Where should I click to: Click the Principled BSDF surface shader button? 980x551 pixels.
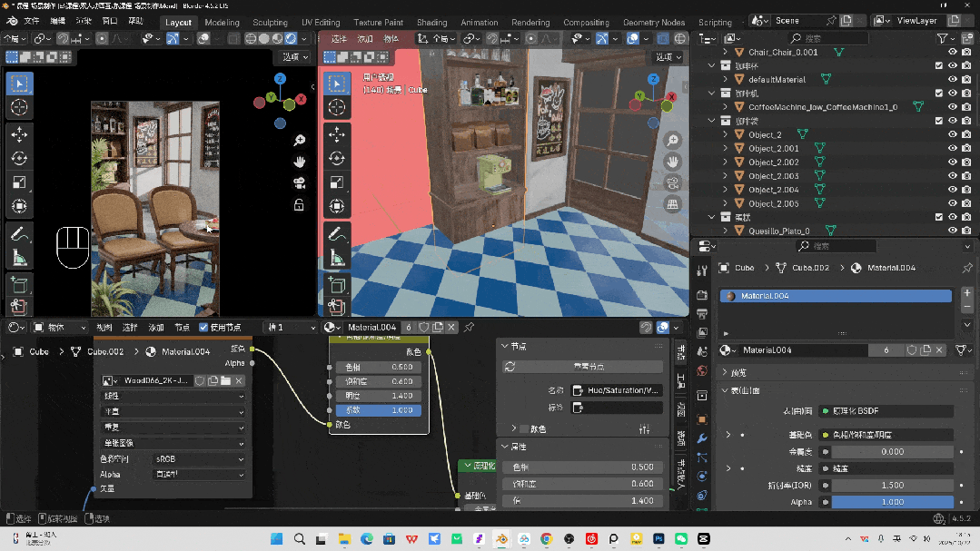coord(886,411)
